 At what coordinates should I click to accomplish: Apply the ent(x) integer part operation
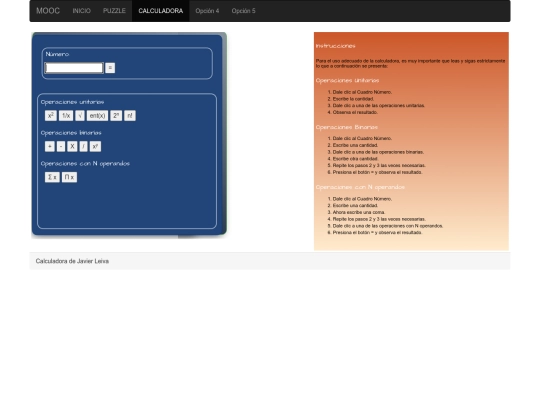coord(97,116)
